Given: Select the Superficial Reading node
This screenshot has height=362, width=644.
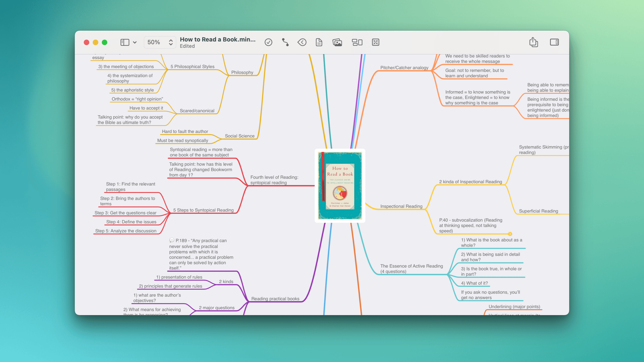Looking at the screenshot, I should pos(538,211).
